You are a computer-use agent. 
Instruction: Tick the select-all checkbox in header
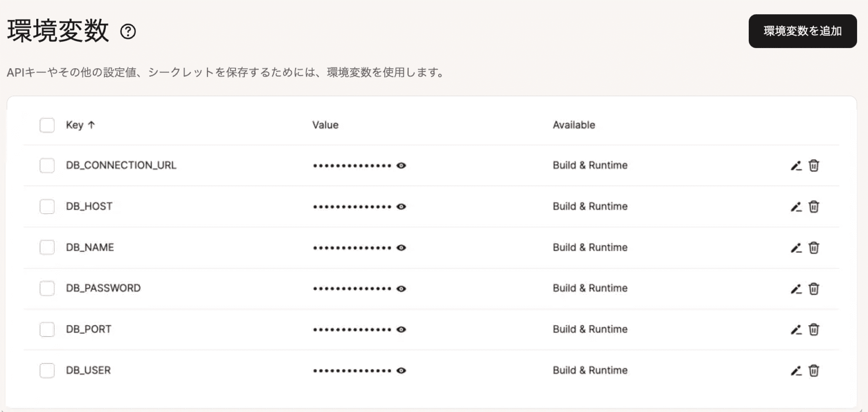click(x=47, y=125)
